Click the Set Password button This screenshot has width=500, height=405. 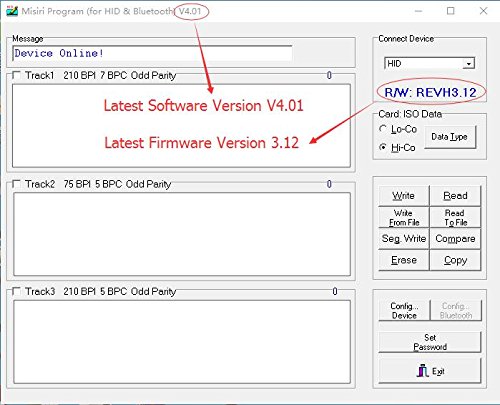click(x=430, y=342)
